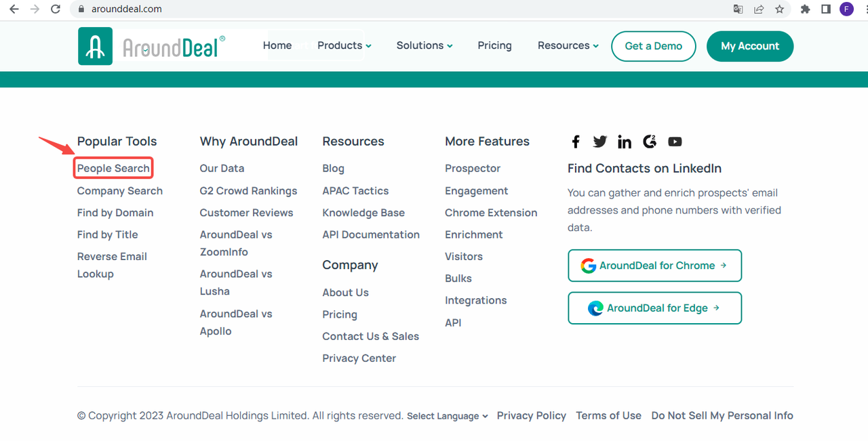Open AroundDeal's Facebook page icon
The image size is (868, 441).
(576, 142)
